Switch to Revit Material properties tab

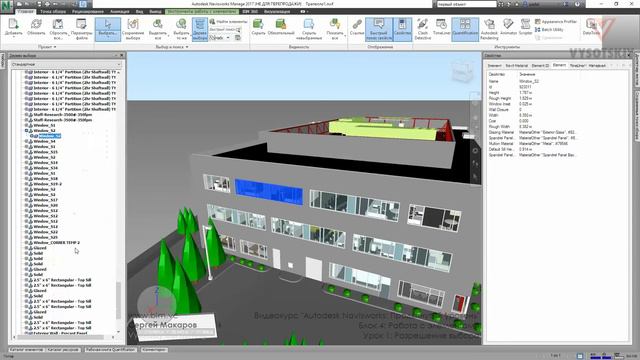coord(516,65)
